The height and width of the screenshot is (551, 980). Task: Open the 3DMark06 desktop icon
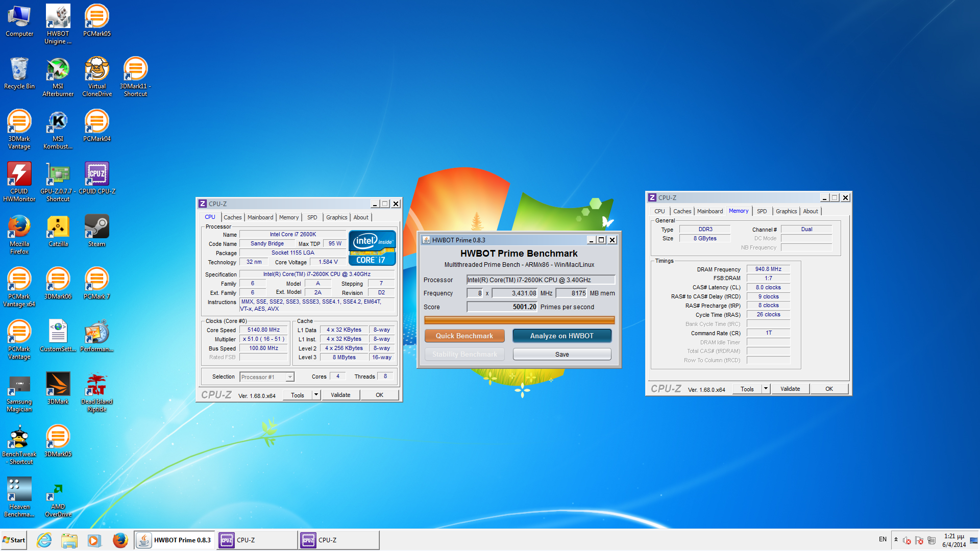click(x=58, y=283)
